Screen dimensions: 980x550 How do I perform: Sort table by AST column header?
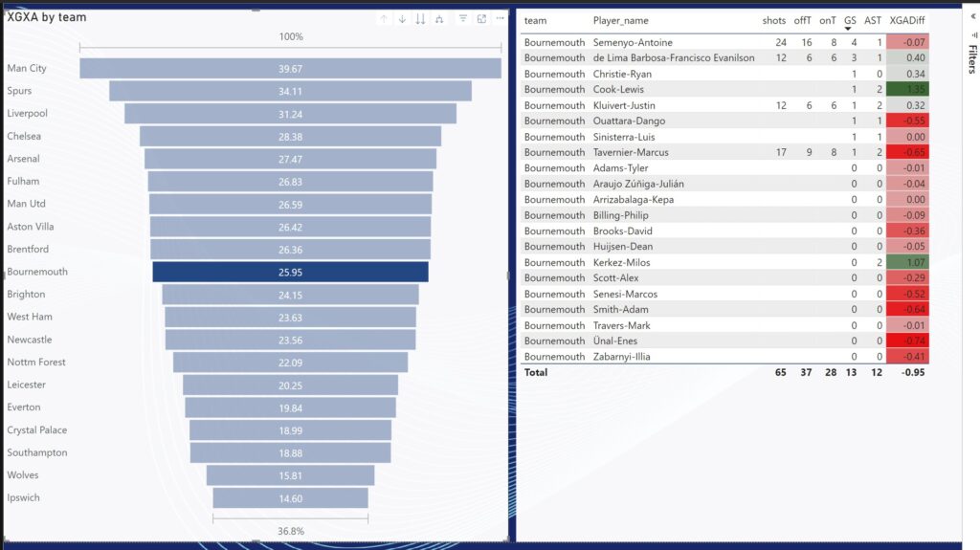[873, 21]
